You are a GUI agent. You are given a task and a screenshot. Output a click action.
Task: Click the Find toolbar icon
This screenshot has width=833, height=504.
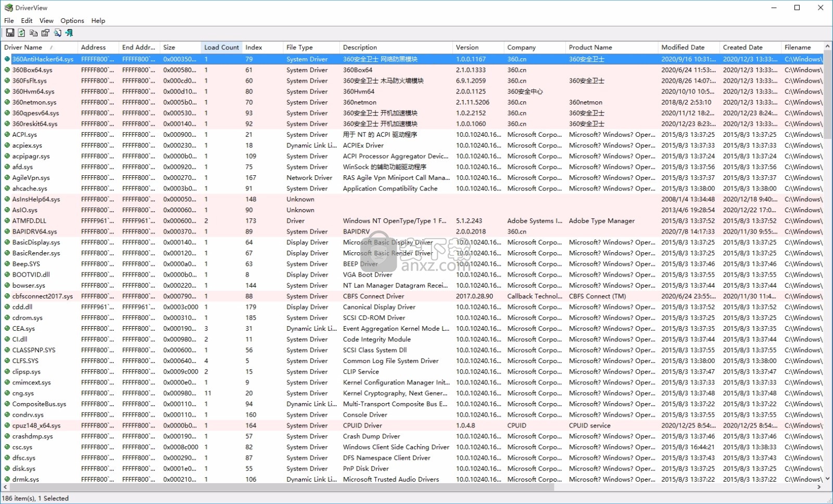[57, 33]
